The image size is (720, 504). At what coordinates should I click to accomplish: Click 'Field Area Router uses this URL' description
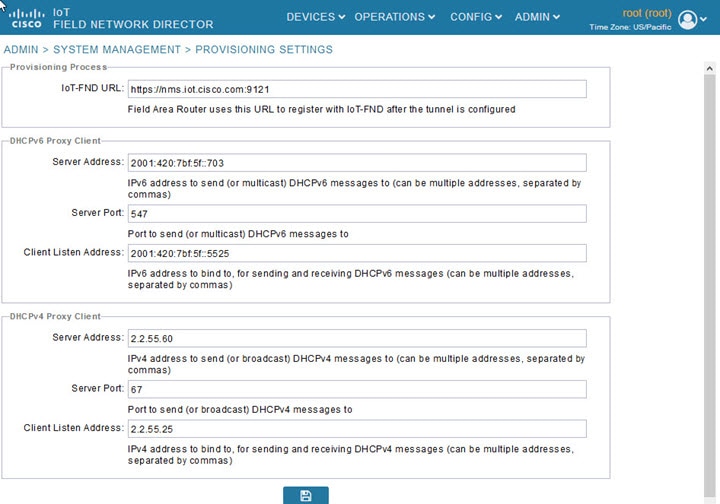pyautogui.click(x=321, y=109)
